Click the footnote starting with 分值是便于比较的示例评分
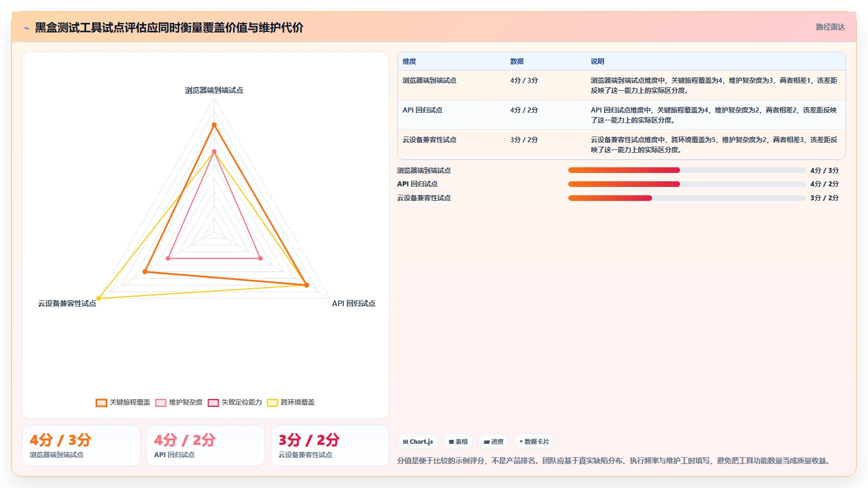The width and height of the screenshot is (868, 488). 615,461
